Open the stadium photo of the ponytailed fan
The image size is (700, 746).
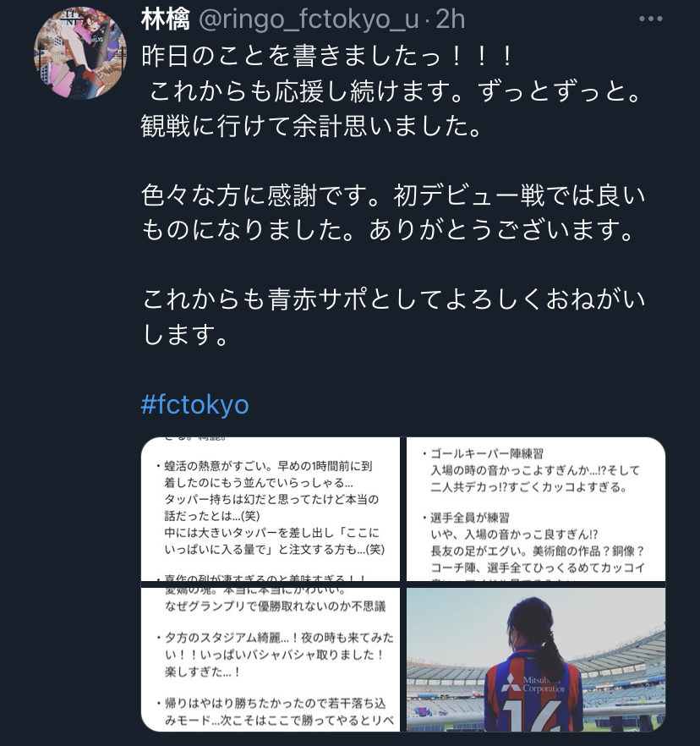pos(536,660)
